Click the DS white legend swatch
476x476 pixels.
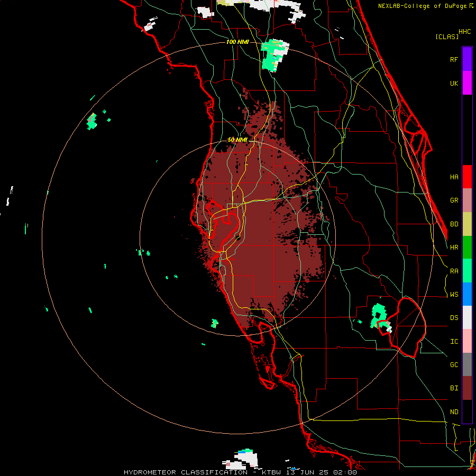tap(467, 317)
